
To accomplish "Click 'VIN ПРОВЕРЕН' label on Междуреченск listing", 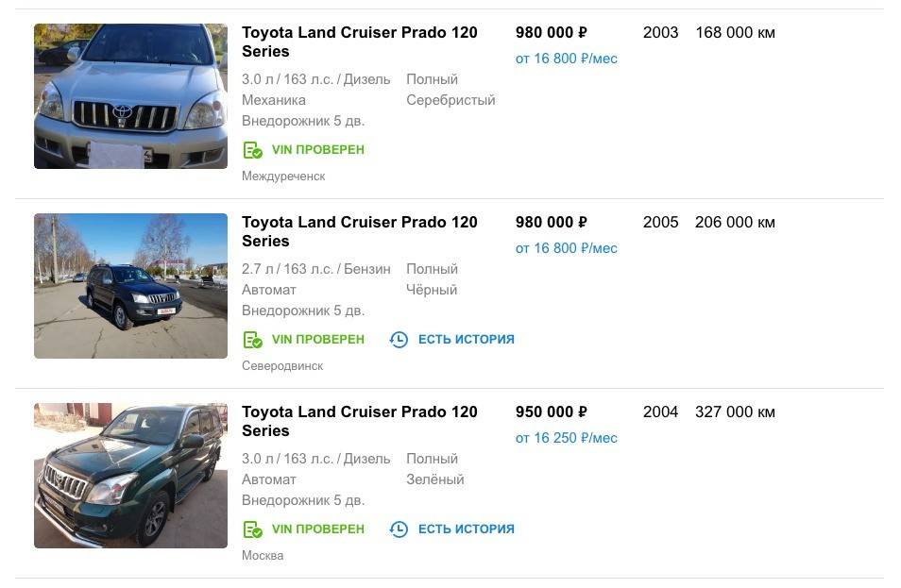I will tap(317, 150).
